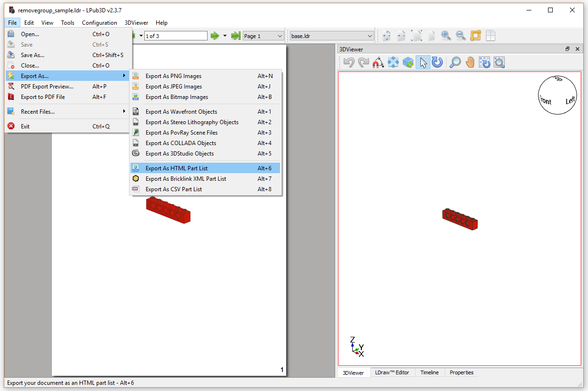Open the base.ldr file selector dropdown
The height and width of the screenshot is (391, 588).
tap(331, 35)
